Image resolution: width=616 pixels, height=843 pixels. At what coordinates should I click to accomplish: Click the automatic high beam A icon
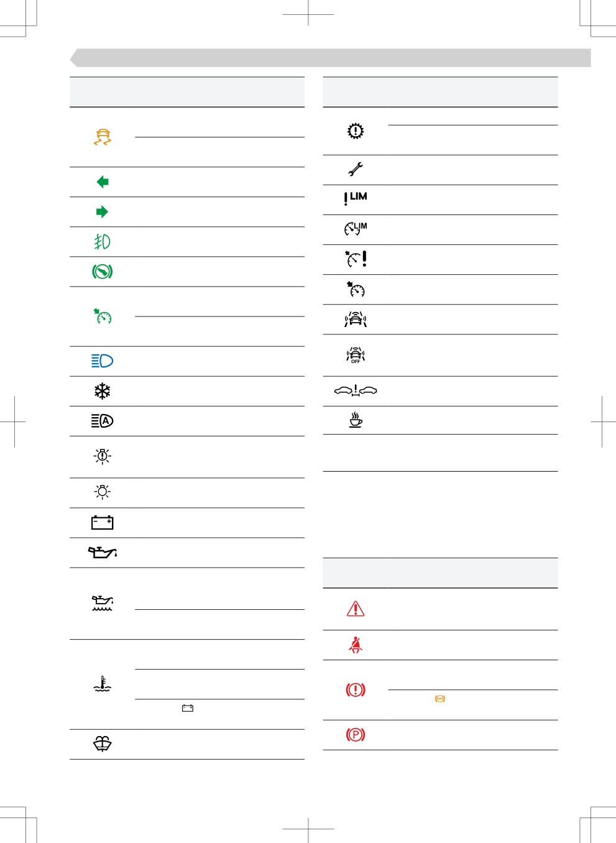point(103,421)
